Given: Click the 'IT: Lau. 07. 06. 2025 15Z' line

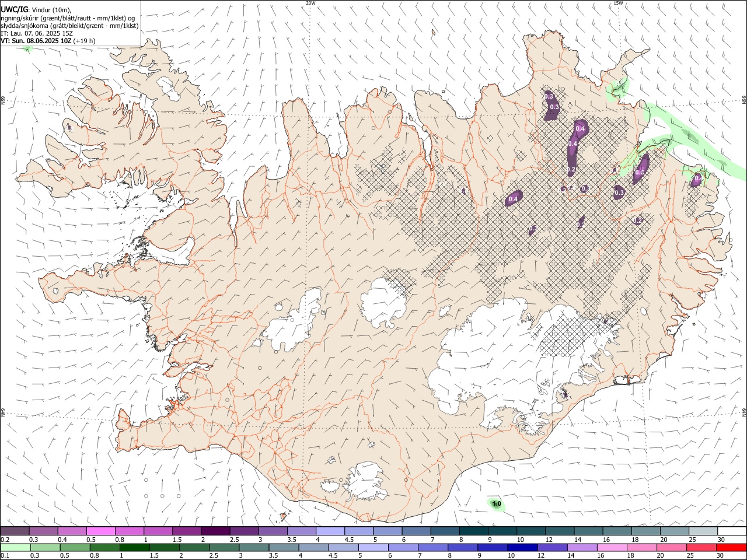Looking at the screenshot, I should point(37,33).
